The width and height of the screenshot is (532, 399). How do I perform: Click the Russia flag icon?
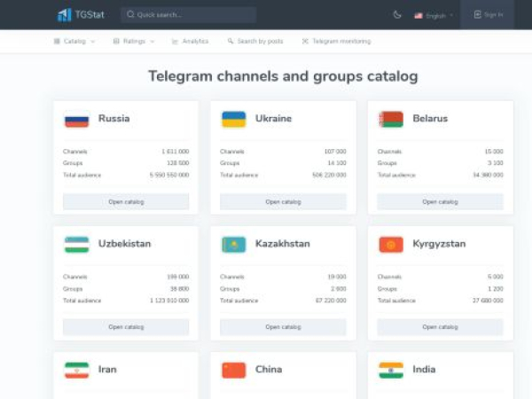pyautogui.click(x=76, y=120)
